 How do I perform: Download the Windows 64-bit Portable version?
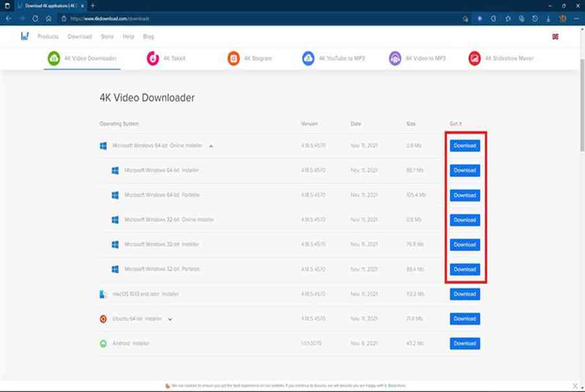click(465, 195)
